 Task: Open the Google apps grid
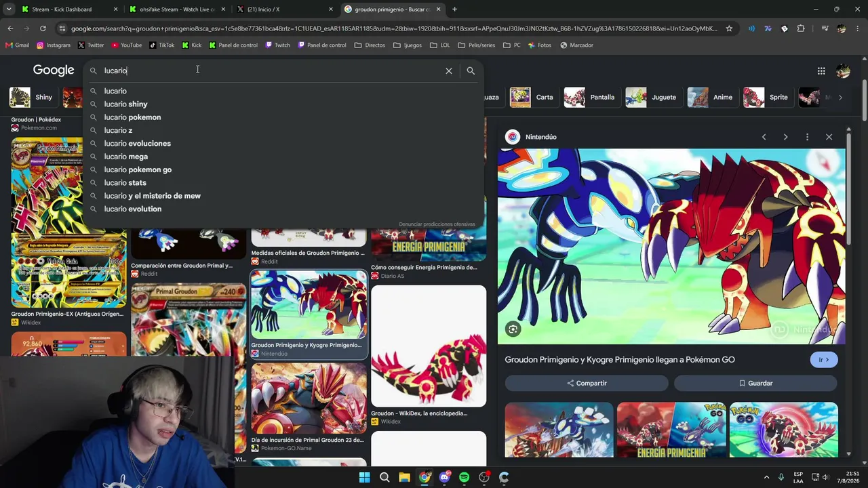[x=821, y=70]
